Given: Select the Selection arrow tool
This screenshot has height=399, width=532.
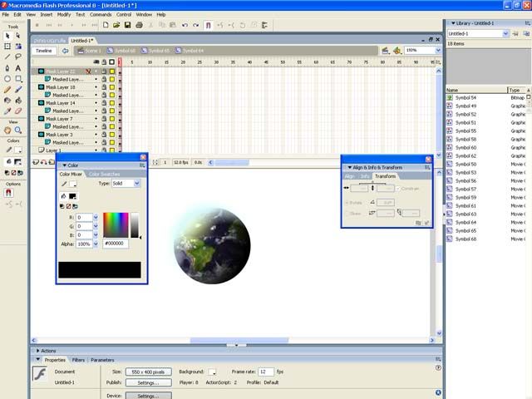Looking at the screenshot, I should pyautogui.click(x=7, y=36).
